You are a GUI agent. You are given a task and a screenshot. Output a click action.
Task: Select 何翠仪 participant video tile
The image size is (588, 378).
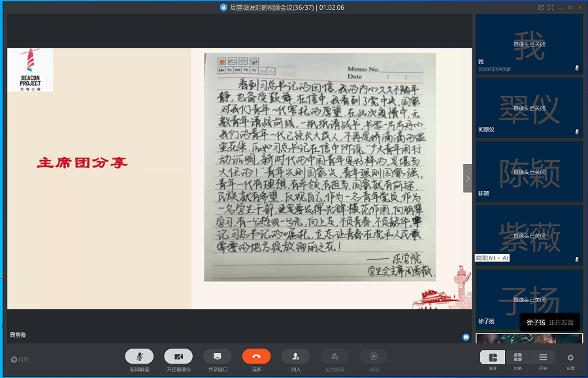tap(529, 107)
